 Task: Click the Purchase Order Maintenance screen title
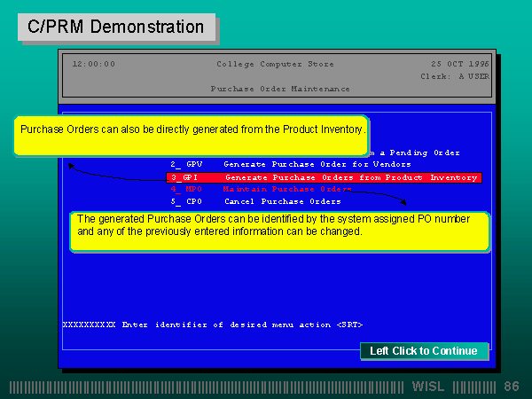tap(280, 89)
